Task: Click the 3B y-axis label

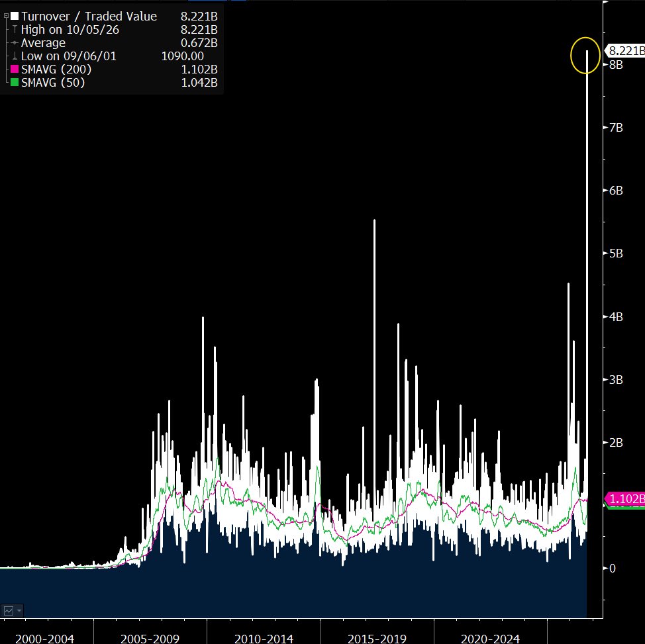Action: (x=617, y=379)
